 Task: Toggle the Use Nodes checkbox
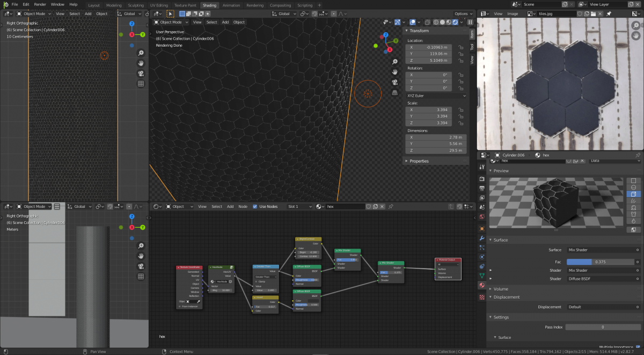[255, 206]
